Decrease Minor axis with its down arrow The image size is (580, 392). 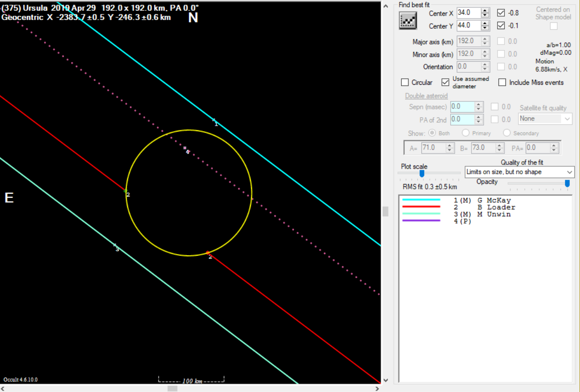(x=485, y=57)
